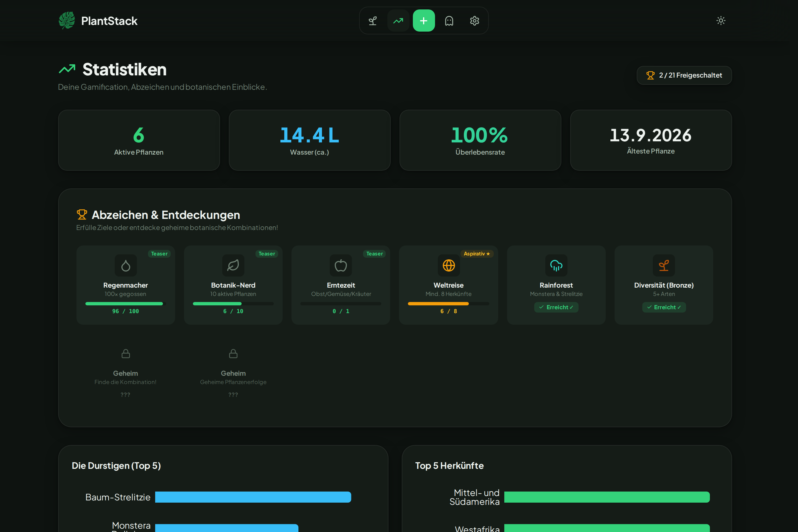This screenshot has height=532, width=798.
Task: Click the Botanik-Nerd leaf icon
Action: point(233,265)
